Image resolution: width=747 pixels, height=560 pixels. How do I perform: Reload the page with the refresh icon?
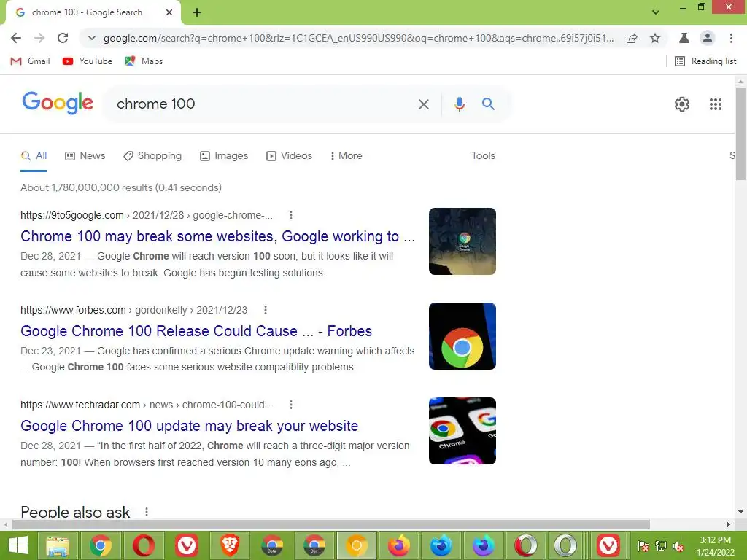pyautogui.click(x=63, y=38)
